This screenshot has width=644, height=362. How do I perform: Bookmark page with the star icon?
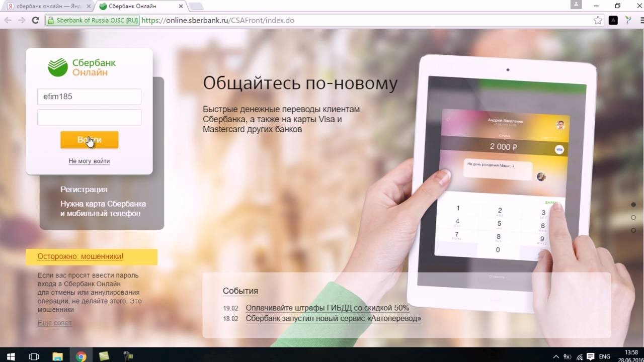tap(598, 21)
